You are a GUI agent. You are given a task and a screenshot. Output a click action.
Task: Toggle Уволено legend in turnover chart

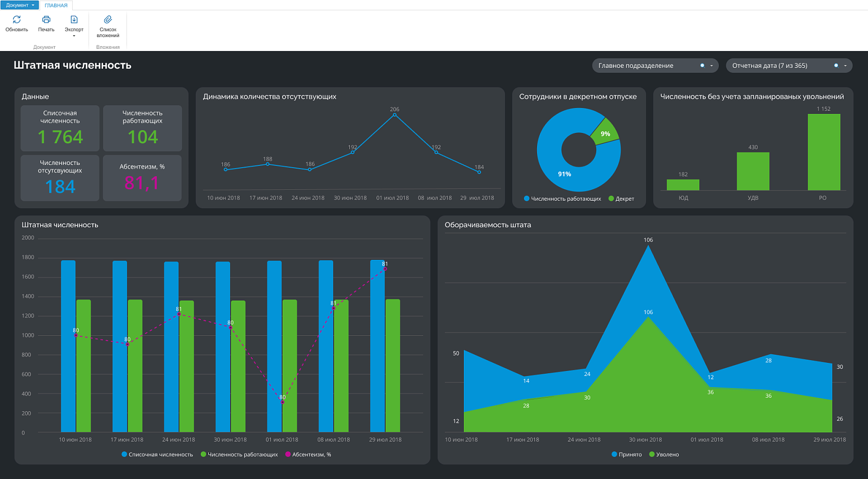tap(664, 455)
